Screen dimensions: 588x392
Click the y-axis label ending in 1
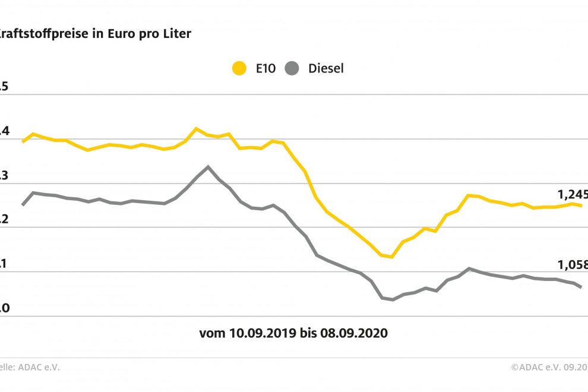coord(4,264)
